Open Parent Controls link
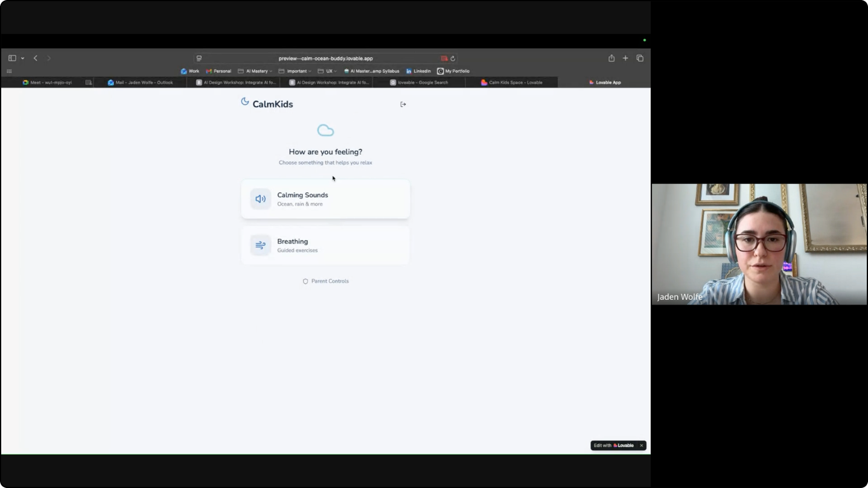 326,281
